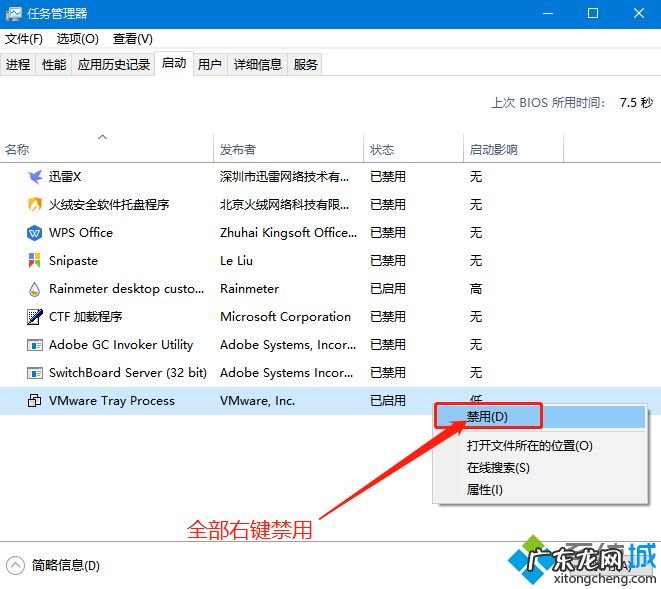Viewport: 661px width, 589px height.
Task: Minimize the Task Manager window
Action: coord(548,13)
